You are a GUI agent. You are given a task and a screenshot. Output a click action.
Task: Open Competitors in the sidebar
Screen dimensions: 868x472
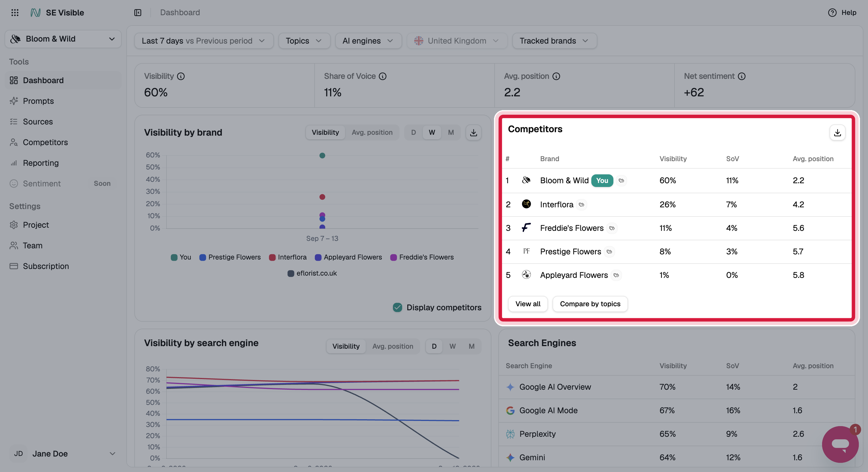[63, 143]
